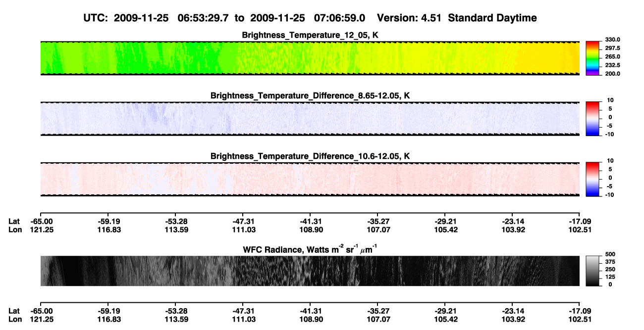Screen dimensions: 644x330
Task: Click the 'Lon' row label above WFC panel
Action: [15, 230]
